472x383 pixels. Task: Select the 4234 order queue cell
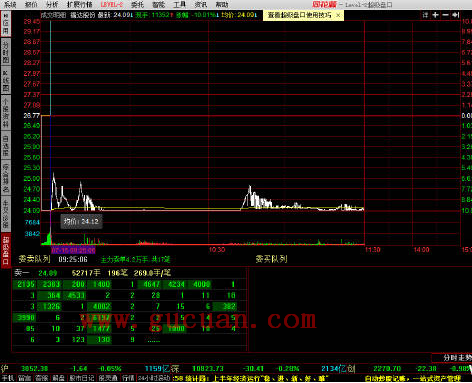[x=175, y=284]
